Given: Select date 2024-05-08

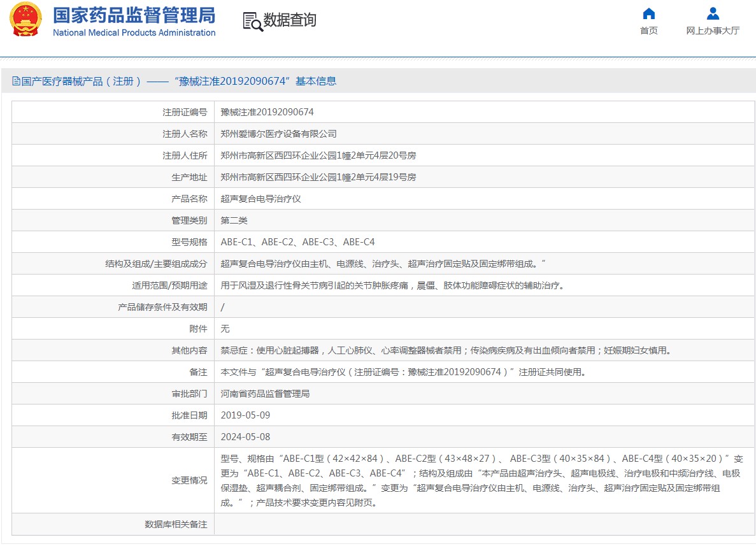Looking at the screenshot, I should [245, 437].
